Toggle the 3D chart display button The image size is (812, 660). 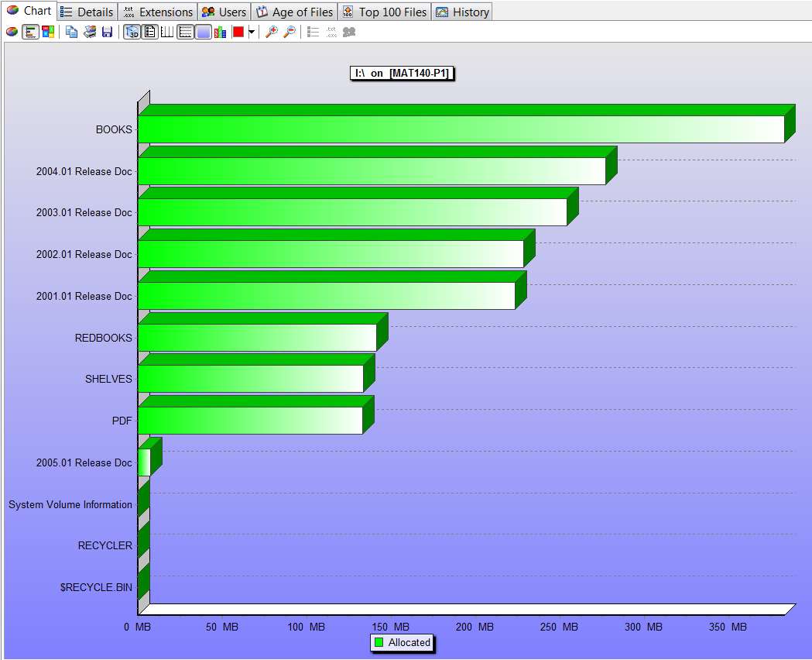132,32
